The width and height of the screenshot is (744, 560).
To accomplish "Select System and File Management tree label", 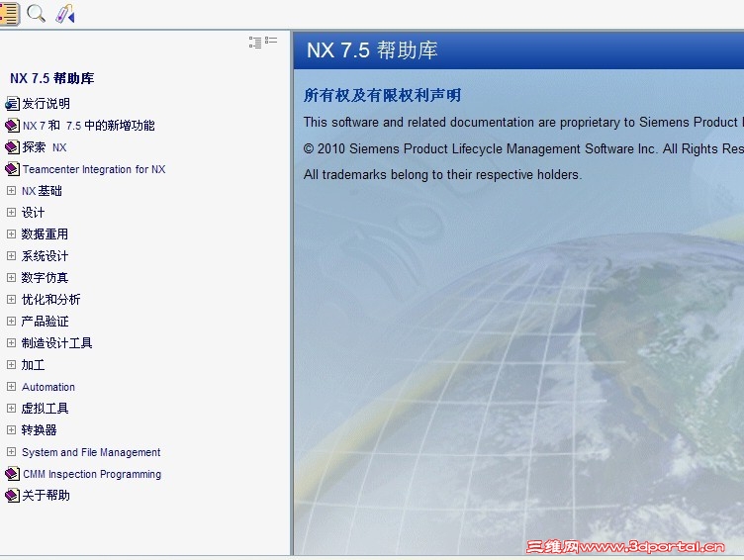I will [91, 452].
